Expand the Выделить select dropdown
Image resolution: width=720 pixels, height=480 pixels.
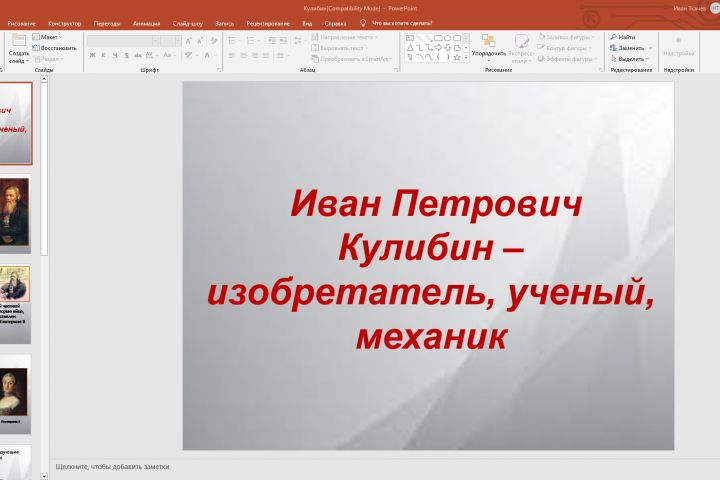[630, 59]
